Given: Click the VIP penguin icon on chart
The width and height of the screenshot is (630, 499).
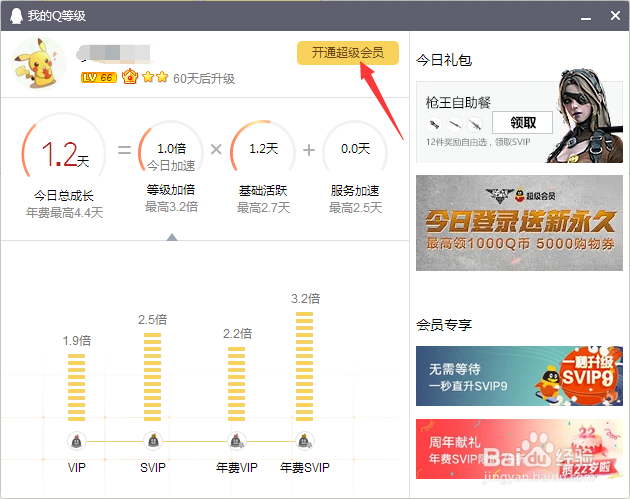Looking at the screenshot, I should (76, 442).
